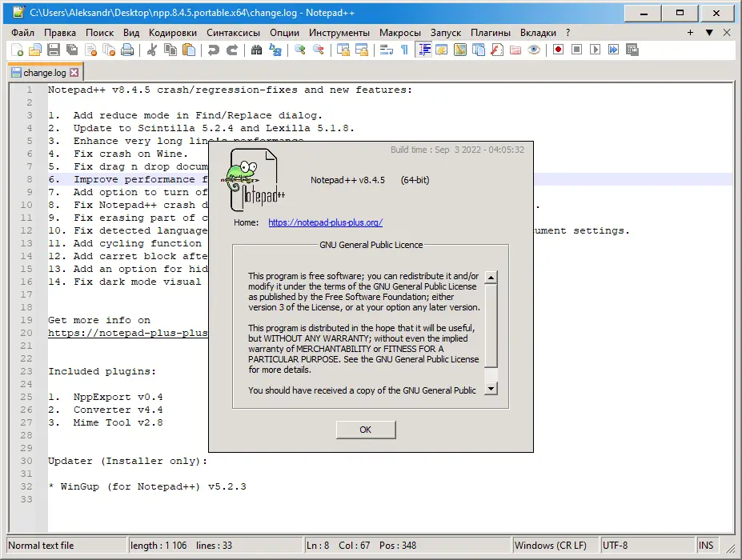Run macro multiple times icon
Screen dimensions: 742x560
pyautogui.click(x=614, y=50)
